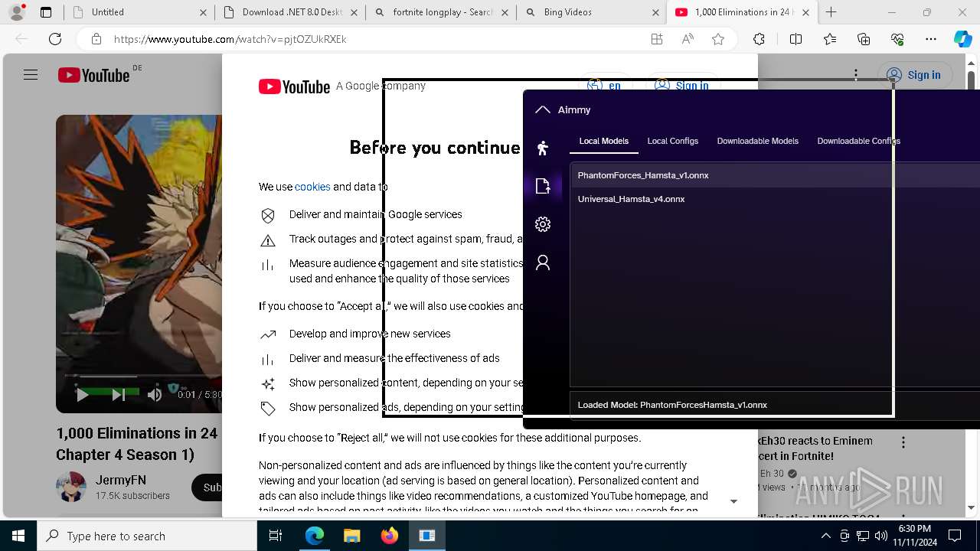Viewport: 980px width, 551px height.
Task: Open the Aimmy aim assist sidebar icon
Action: click(x=543, y=148)
